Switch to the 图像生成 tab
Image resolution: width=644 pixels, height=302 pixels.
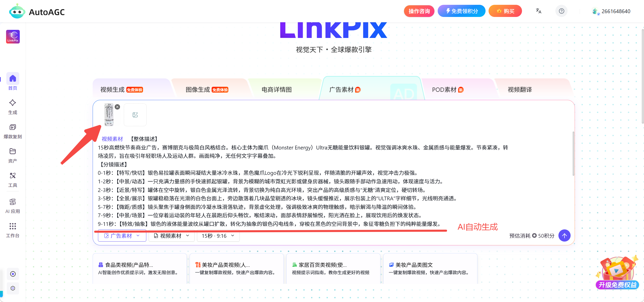tap(207, 90)
